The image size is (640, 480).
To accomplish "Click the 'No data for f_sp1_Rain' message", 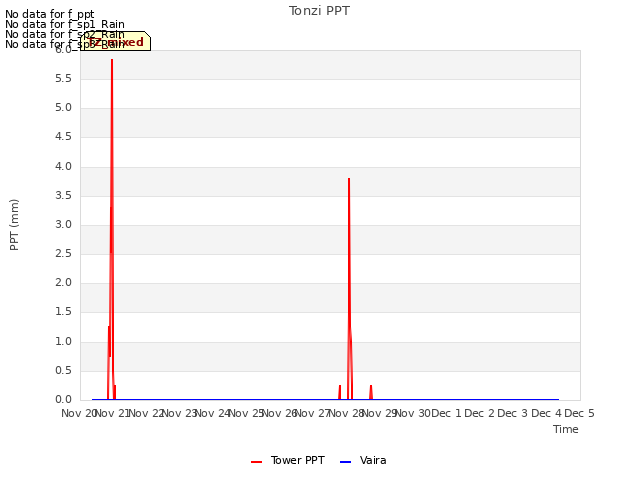I will [64, 24].
